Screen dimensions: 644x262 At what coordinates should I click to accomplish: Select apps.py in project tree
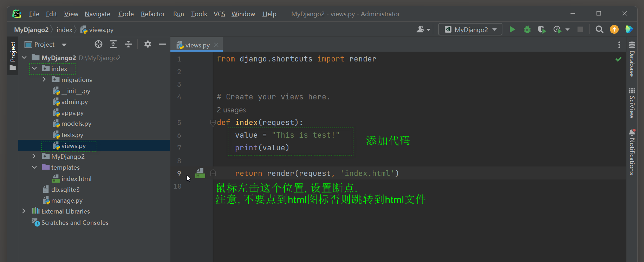[68, 113]
